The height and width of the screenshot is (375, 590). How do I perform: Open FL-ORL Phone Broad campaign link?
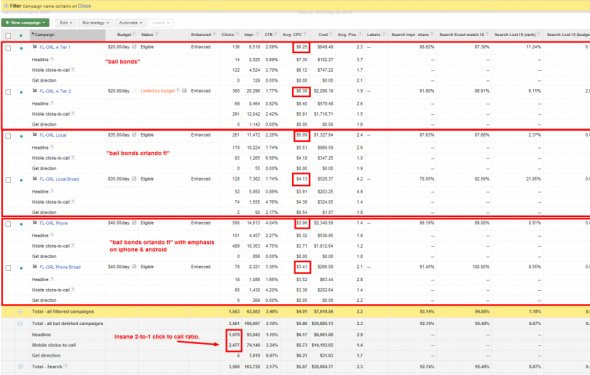pos(60,267)
